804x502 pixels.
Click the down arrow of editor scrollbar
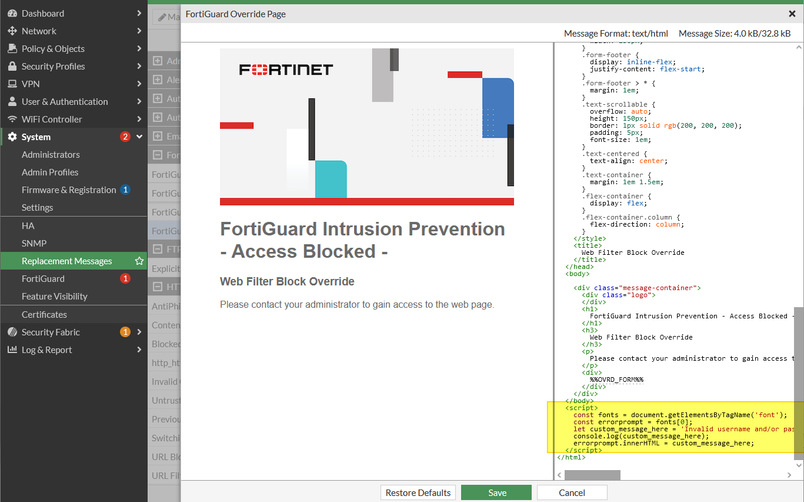tap(798, 465)
